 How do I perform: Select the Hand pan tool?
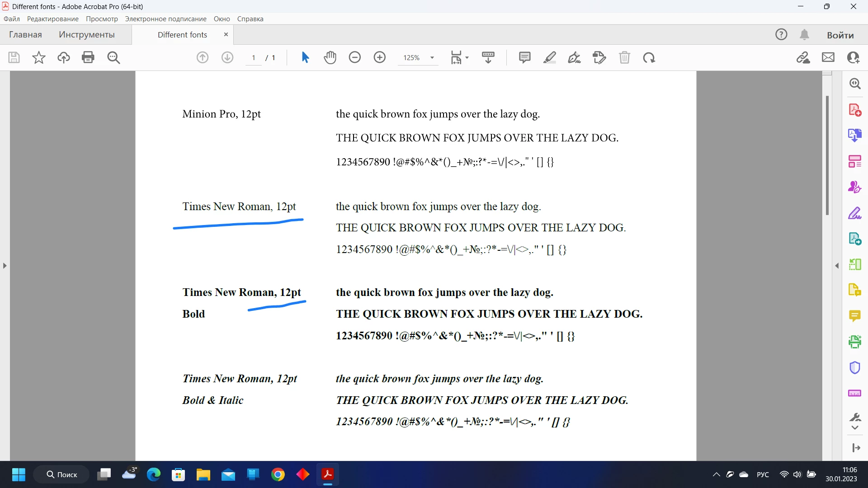330,57
